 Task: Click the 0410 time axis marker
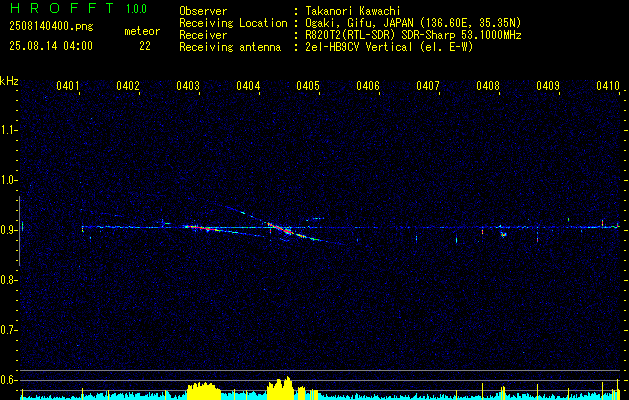pos(608,85)
